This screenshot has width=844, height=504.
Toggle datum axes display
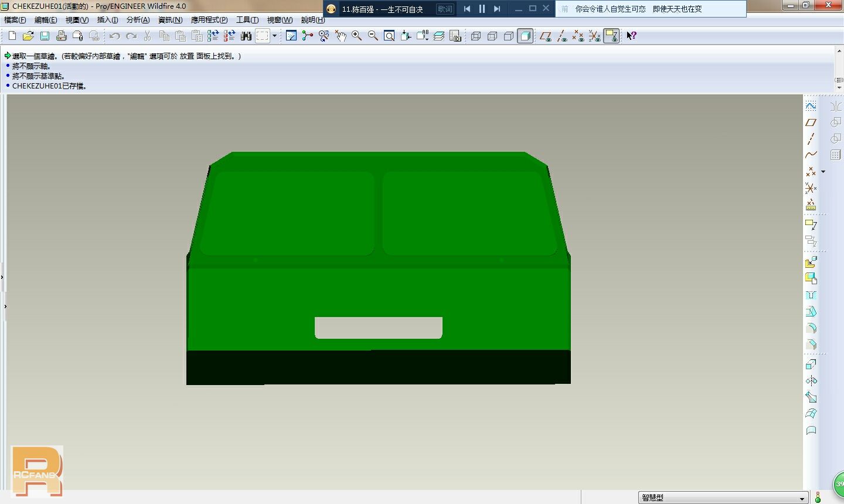tap(562, 36)
